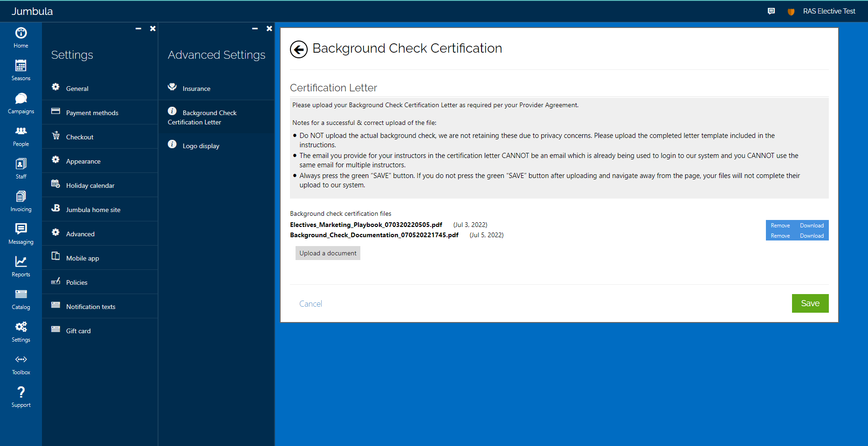
Task: Click the Support question mark icon
Action: pyautogui.click(x=21, y=392)
